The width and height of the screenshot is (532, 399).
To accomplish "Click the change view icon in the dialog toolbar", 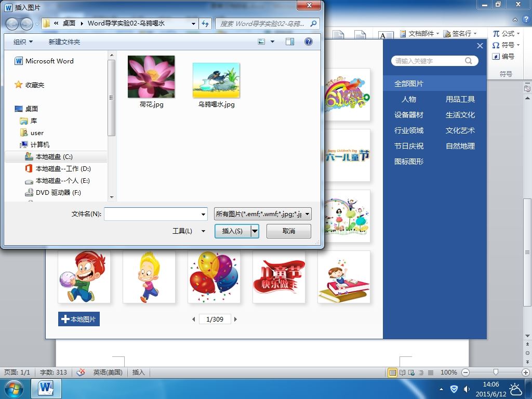I will [261, 42].
